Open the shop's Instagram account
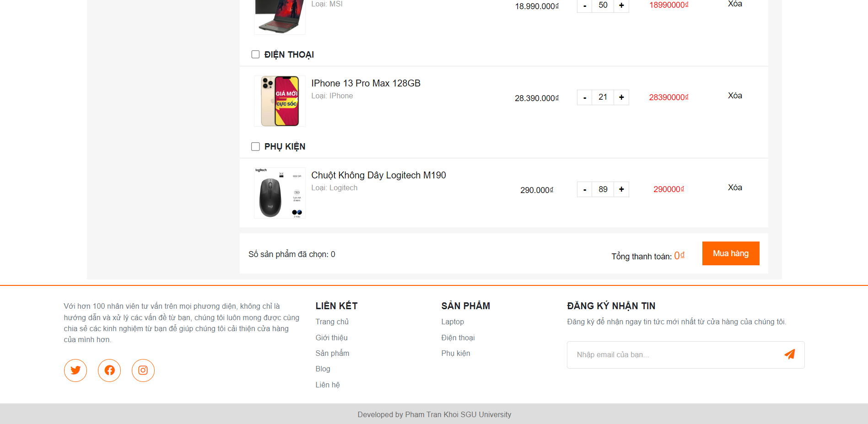The width and height of the screenshot is (868, 424). coord(143,370)
